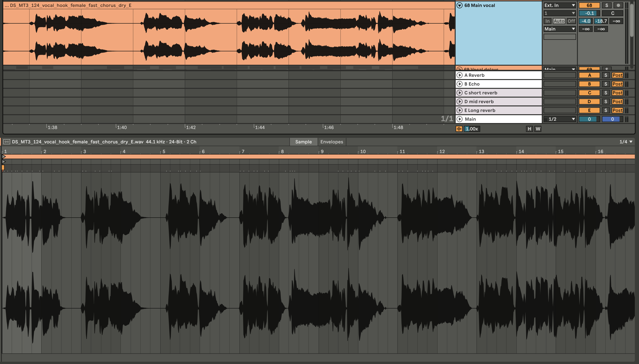Click the C short reverb unfold icon
Image resolution: width=639 pixels, height=364 pixels.
click(460, 93)
